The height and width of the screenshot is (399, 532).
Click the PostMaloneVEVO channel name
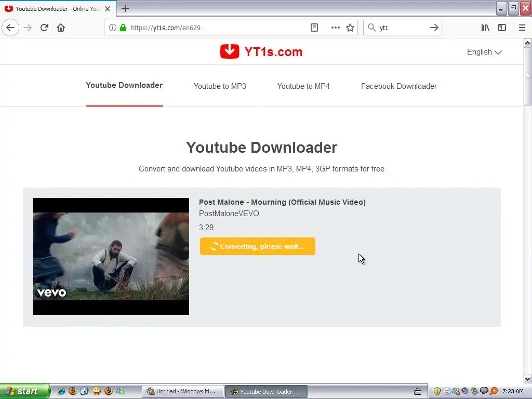coord(229,214)
